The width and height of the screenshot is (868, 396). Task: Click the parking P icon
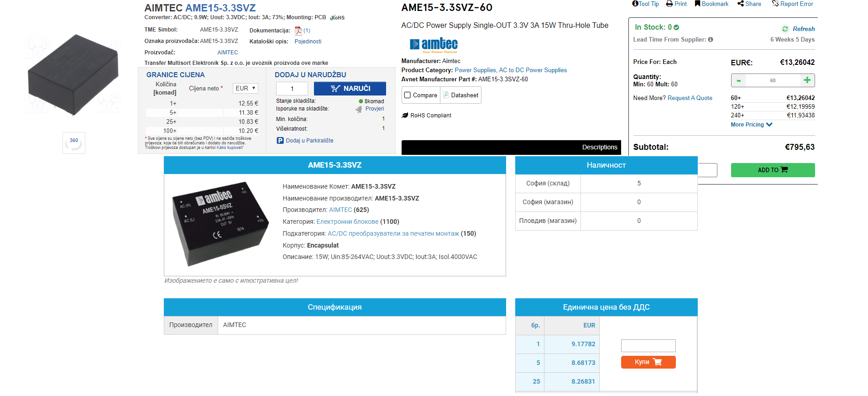(x=280, y=141)
